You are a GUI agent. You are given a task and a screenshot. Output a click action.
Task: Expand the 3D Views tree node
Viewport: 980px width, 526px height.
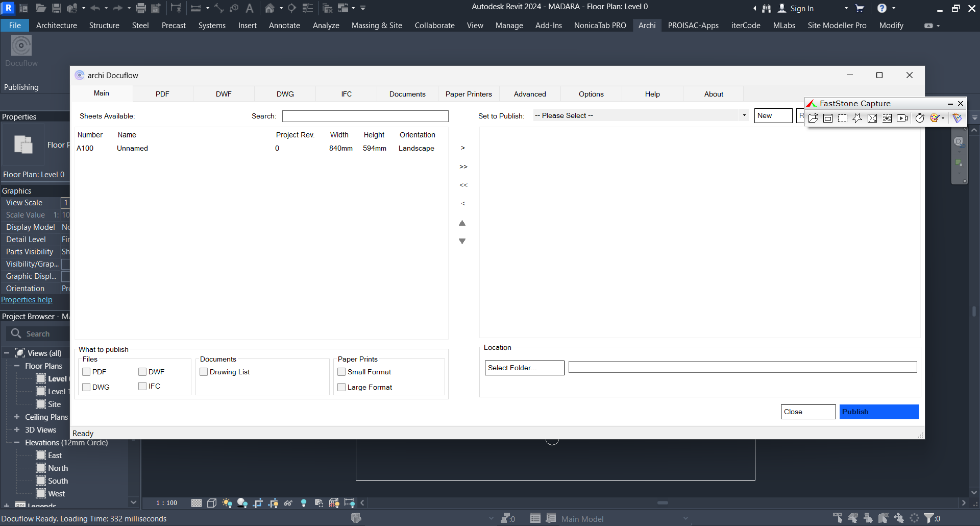coord(17,429)
